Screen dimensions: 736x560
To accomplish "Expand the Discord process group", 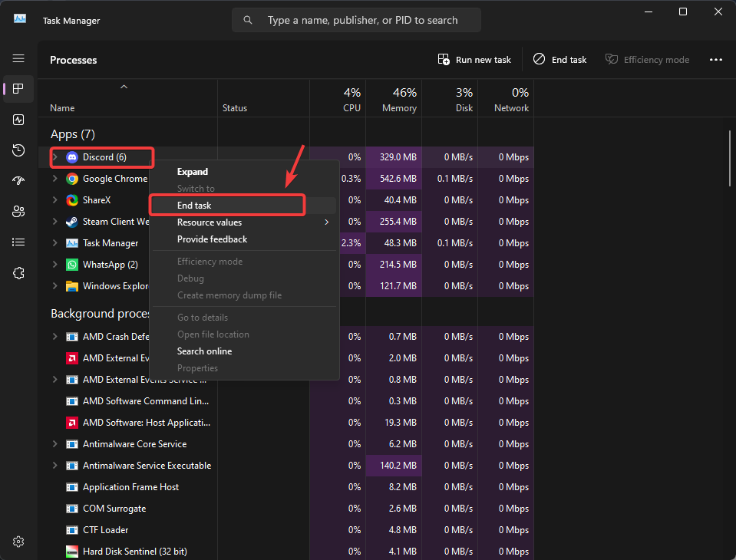I will click(x=54, y=157).
